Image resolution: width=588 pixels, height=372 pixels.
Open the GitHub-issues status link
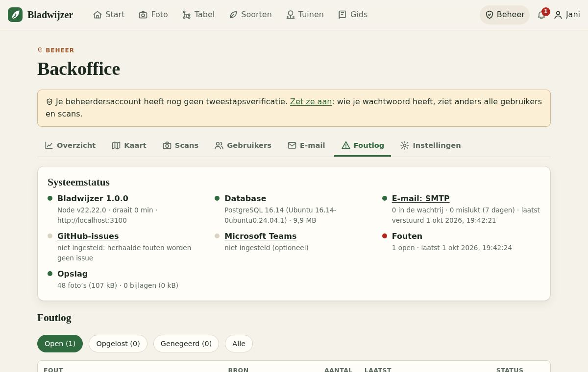(x=88, y=236)
